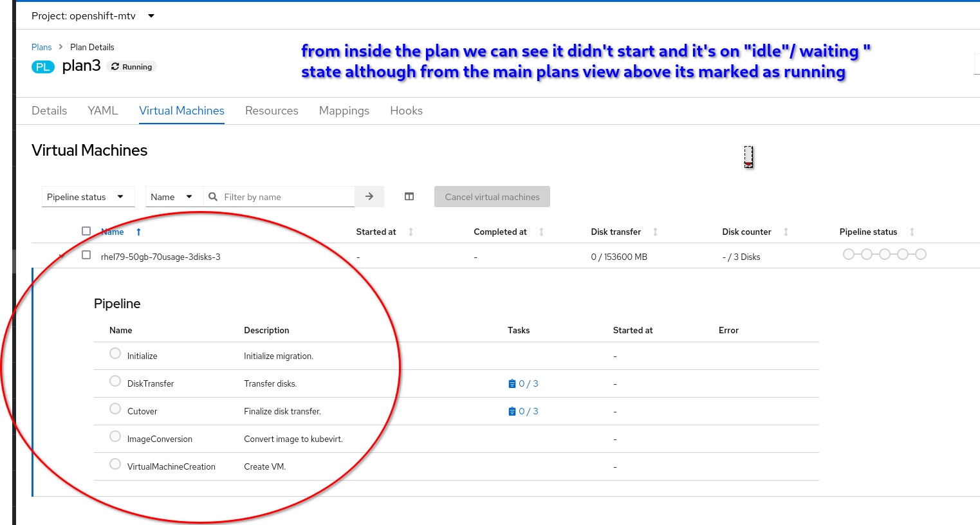This screenshot has width=980, height=525.
Task: Focus the Filter by name field
Action: click(286, 197)
